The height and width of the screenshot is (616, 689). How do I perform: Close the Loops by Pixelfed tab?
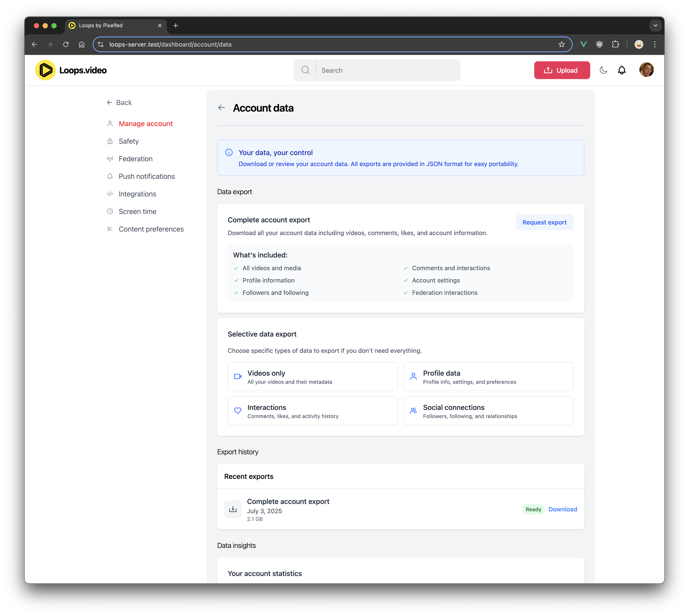(160, 25)
